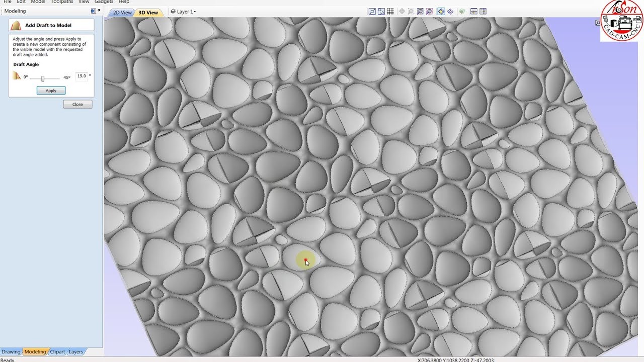This screenshot has height=362, width=644.
Task: Tile views horizontally icon
Action: pyautogui.click(x=474, y=12)
